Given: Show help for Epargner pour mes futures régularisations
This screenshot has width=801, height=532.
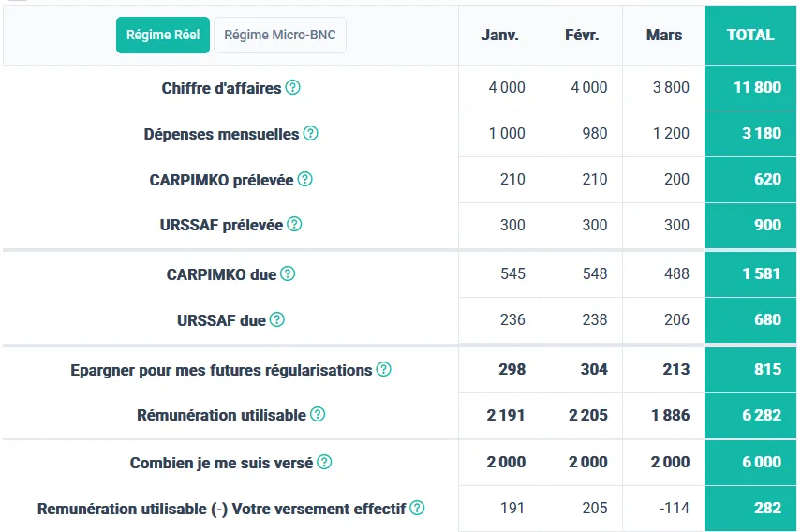Looking at the screenshot, I should tap(384, 370).
